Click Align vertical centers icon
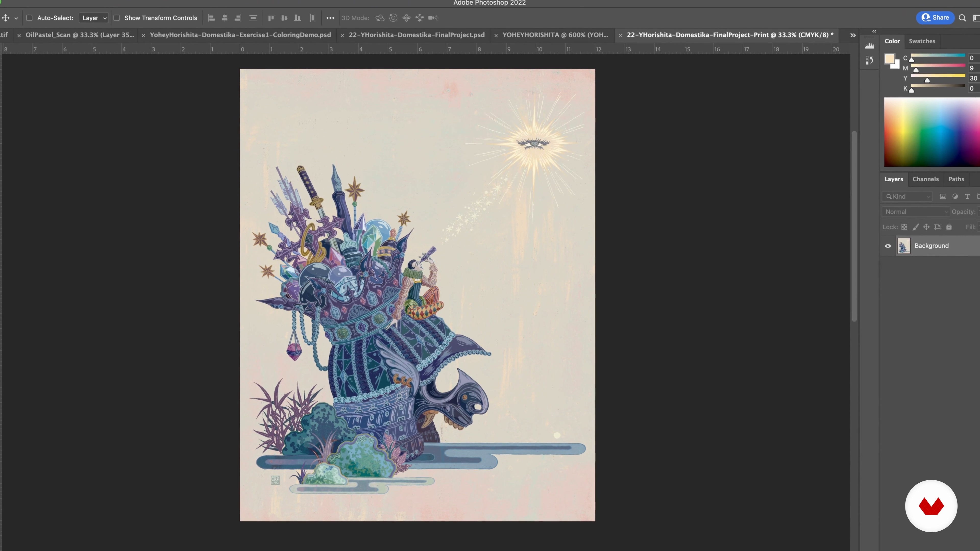Image resolution: width=980 pixels, height=551 pixels. tap(284, 18)
